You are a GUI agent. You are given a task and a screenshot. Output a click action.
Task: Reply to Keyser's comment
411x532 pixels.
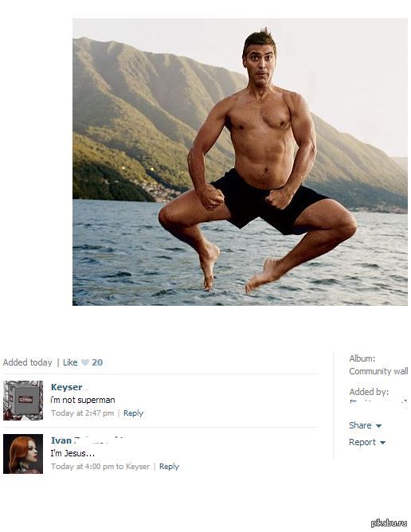(133, 413)
